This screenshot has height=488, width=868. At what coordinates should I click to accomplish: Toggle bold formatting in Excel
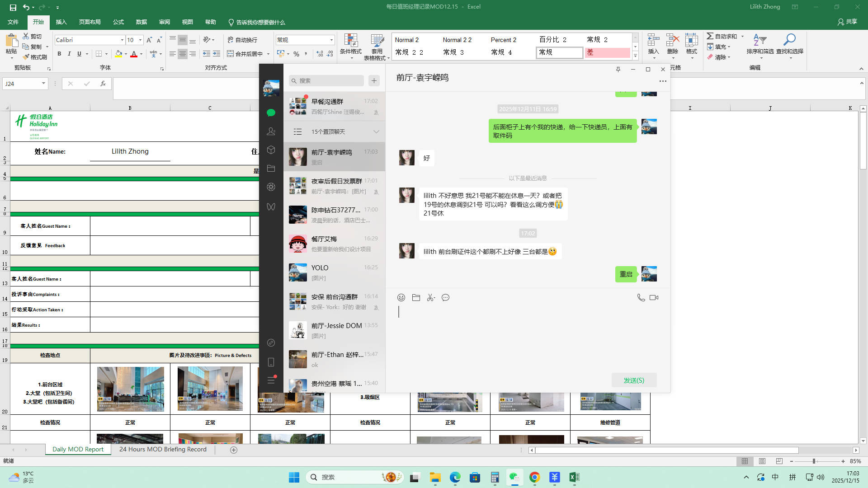pyautogui.click(x=59, y=54)
